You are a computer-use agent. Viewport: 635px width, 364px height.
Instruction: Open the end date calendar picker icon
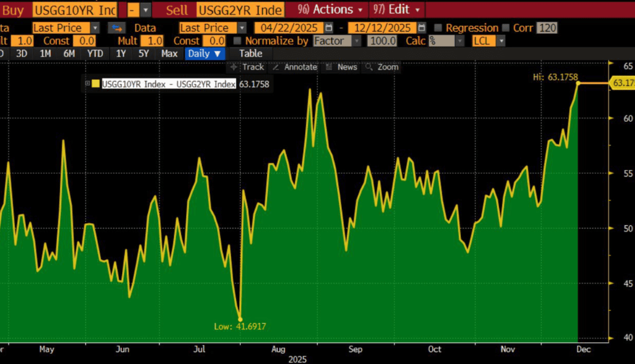[x=421, y=28]
